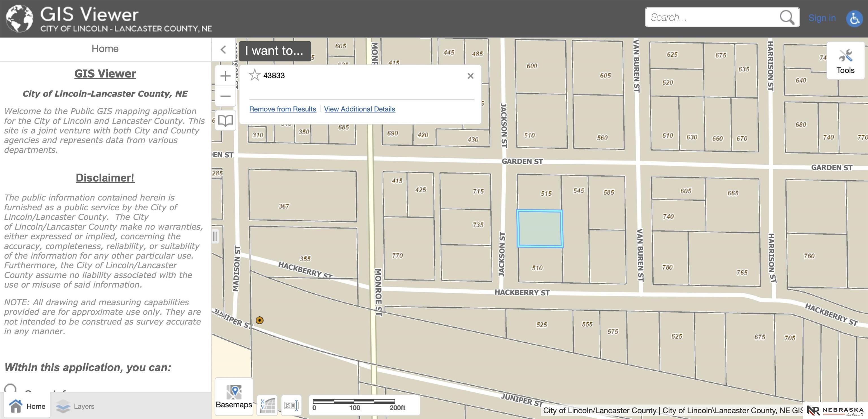Click into the Search input field

(711, 18)
